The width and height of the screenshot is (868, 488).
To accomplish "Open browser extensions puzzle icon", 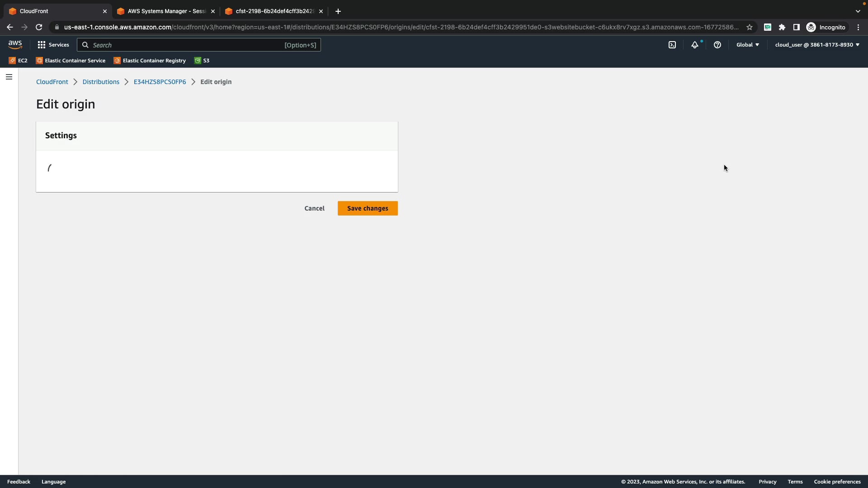I will [x=782, y=27].
